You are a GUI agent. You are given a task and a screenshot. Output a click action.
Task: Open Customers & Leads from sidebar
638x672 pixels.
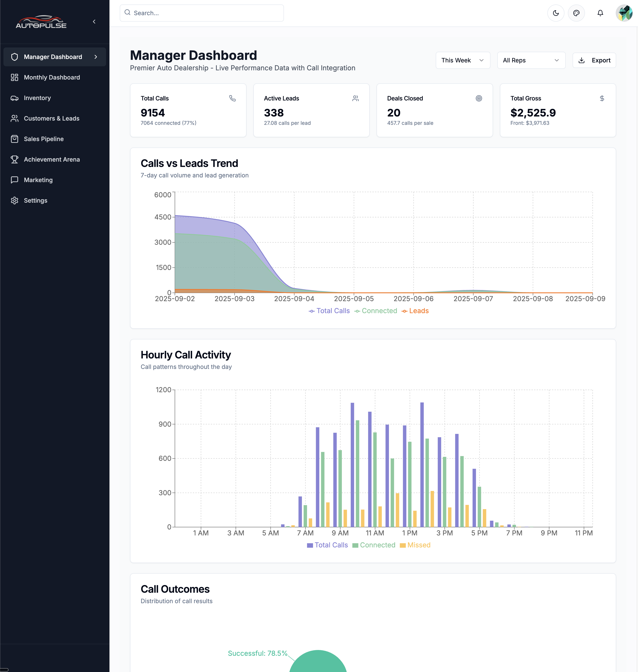51,118
